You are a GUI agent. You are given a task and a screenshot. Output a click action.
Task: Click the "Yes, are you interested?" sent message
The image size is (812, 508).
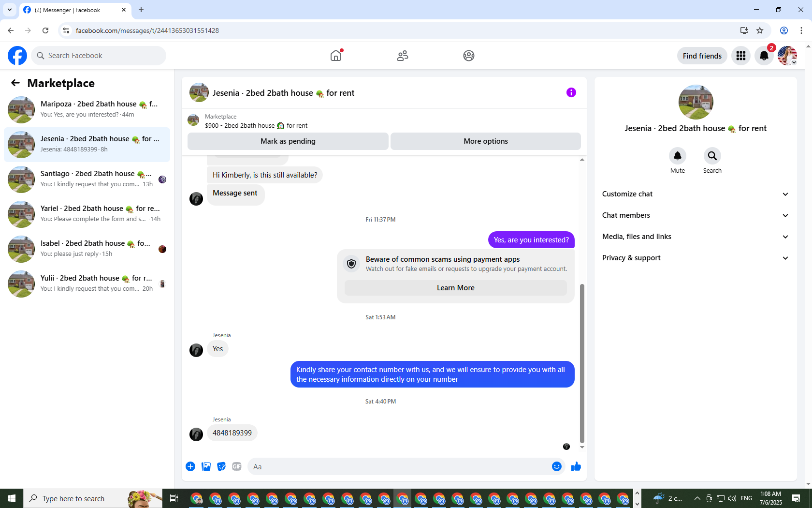pyautogui.click(x=531, y=240)
